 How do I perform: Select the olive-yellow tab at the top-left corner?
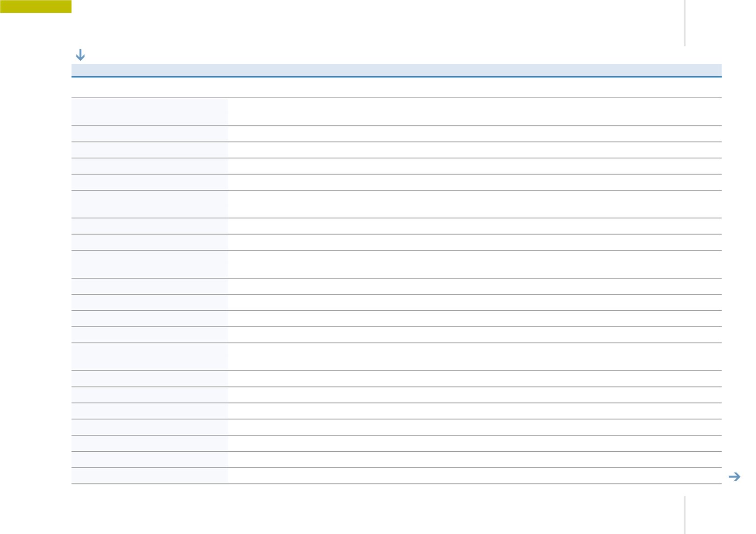click(36, 6)
